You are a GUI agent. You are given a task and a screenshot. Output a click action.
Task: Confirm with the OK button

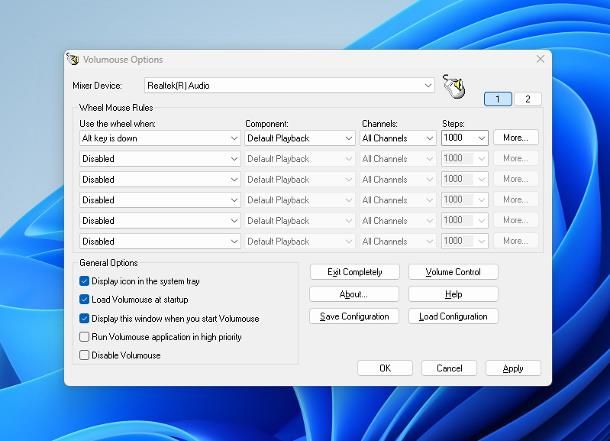pos(385,368)
